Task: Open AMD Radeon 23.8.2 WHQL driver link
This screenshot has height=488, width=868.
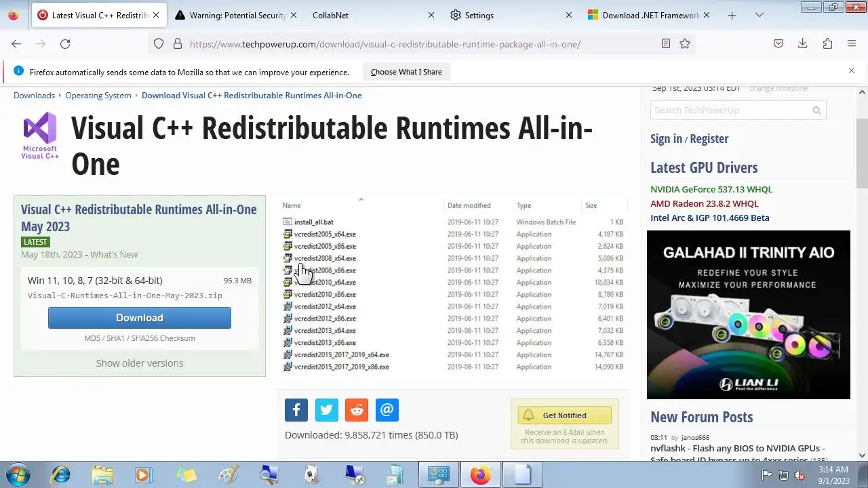Action: click(x=705, y=204)
